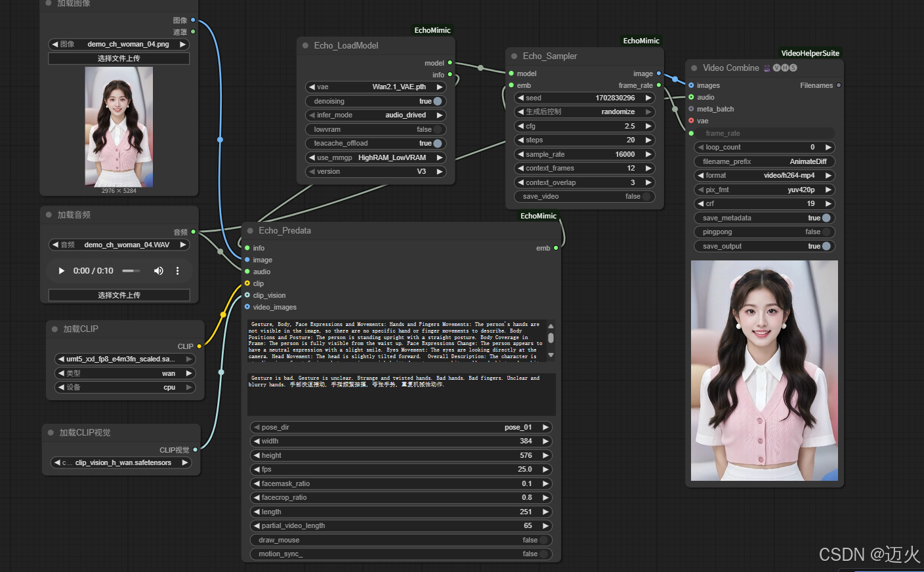Increase partial_video_length with right arrow
The width and height of the screenshot is (924, 572).
coord(545,526)
